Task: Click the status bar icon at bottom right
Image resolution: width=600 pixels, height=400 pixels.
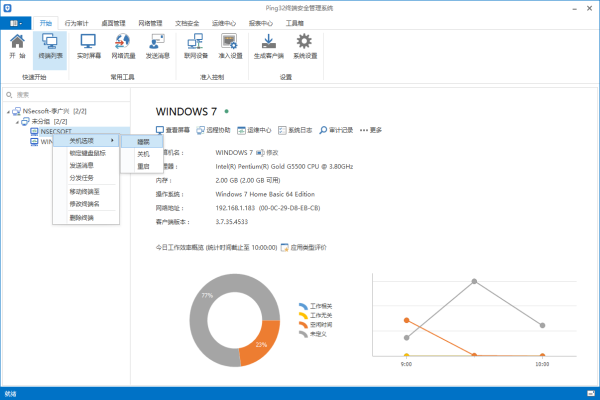Action: (x=591, y=393)
